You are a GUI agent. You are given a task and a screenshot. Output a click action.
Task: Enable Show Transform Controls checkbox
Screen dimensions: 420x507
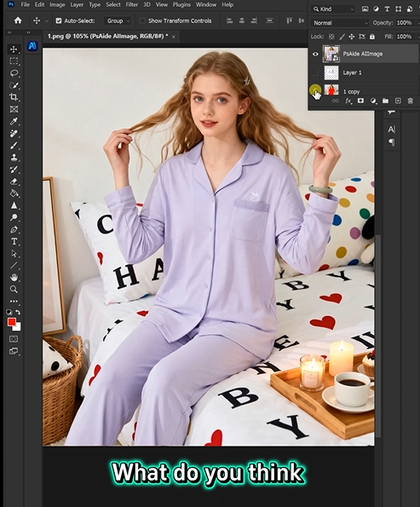click(142, 20)
